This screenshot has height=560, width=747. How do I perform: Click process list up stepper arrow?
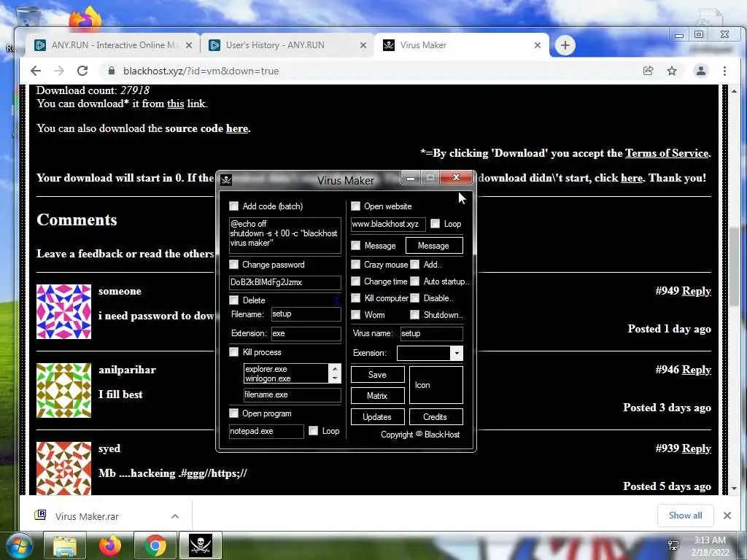334,369
